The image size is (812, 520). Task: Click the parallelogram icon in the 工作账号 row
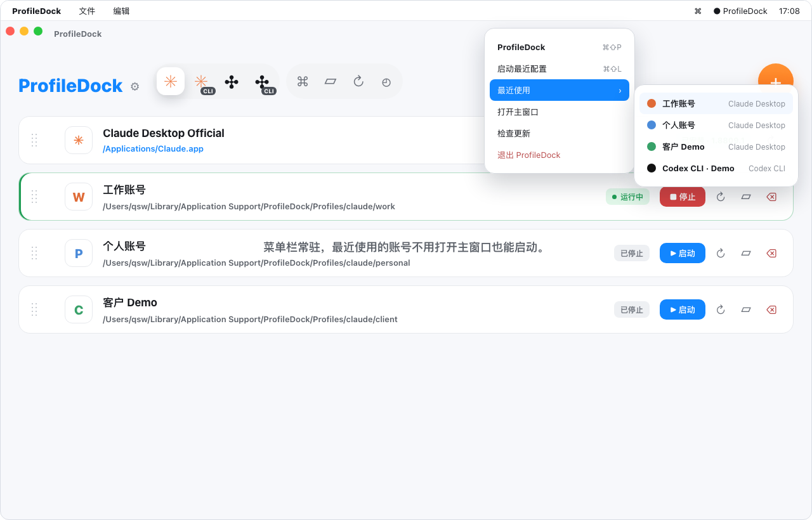[x=746, y=197]
